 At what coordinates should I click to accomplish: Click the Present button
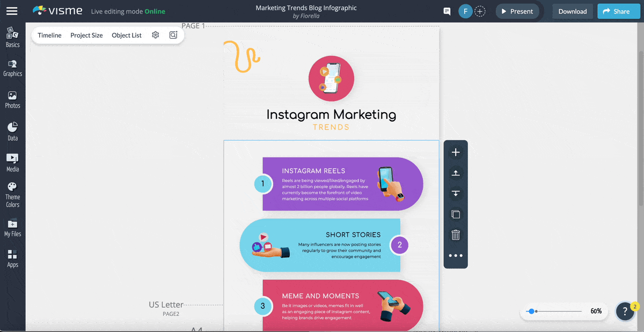coord(517,11)
